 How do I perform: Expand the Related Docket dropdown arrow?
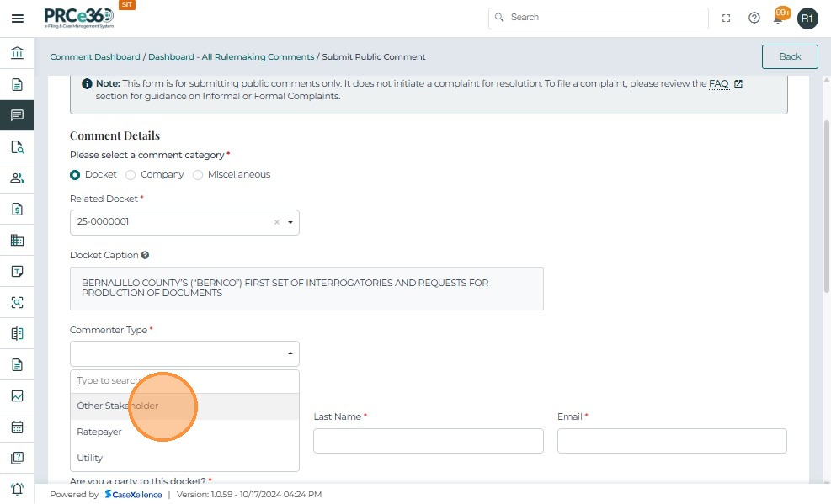point(290,223)
